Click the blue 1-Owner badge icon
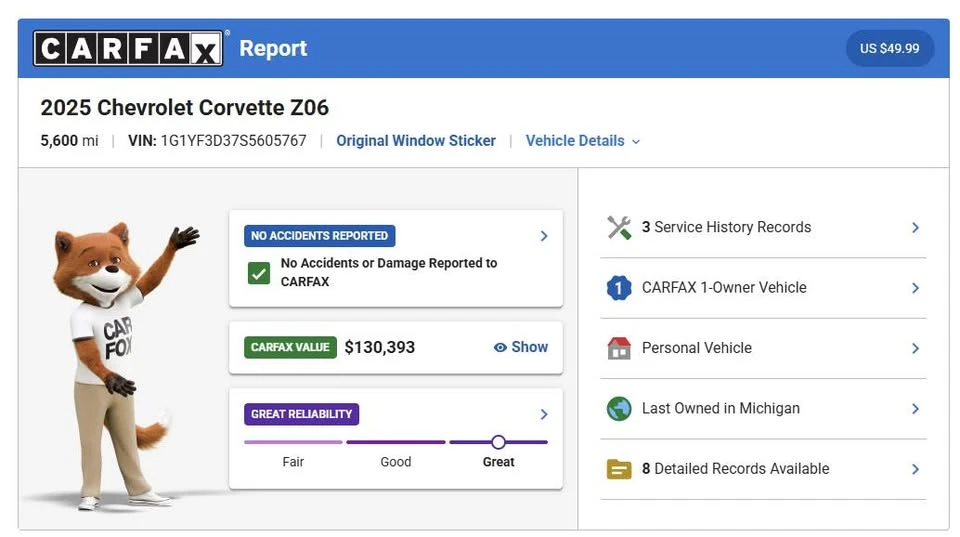Screen dimensions: 960x537 click(619, 288)
